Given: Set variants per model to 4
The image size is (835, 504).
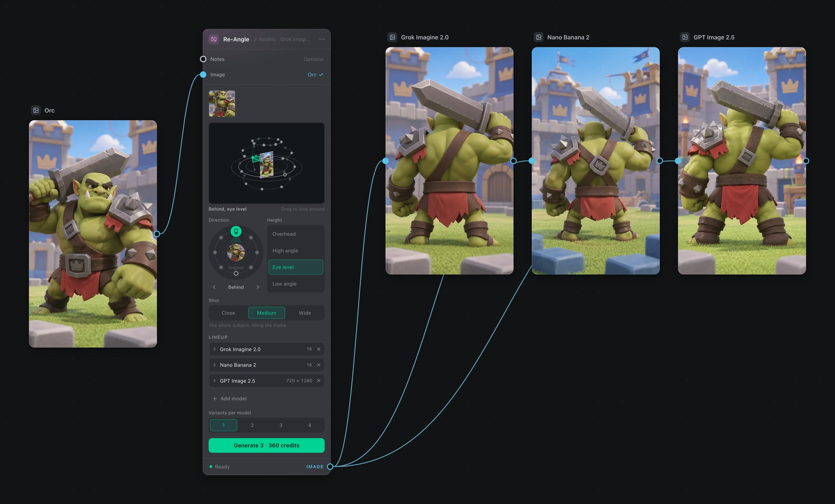Looking at the screenshot, I should point(309,425).
